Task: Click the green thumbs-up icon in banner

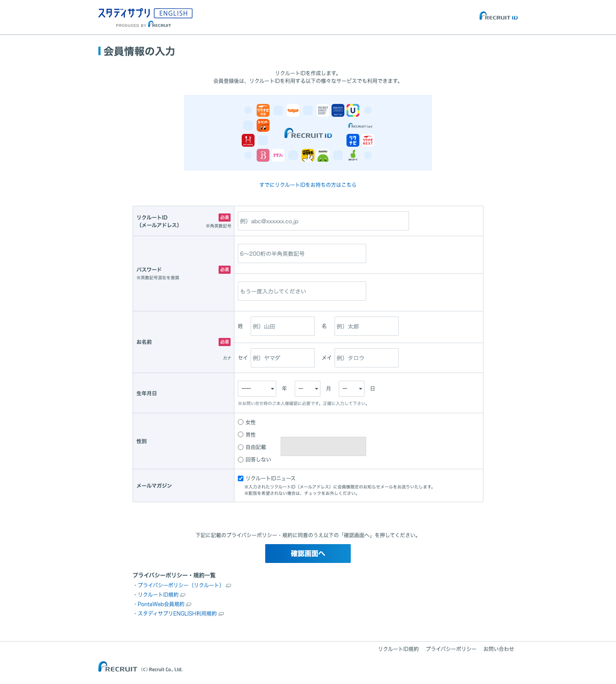Action: (353, 155)
